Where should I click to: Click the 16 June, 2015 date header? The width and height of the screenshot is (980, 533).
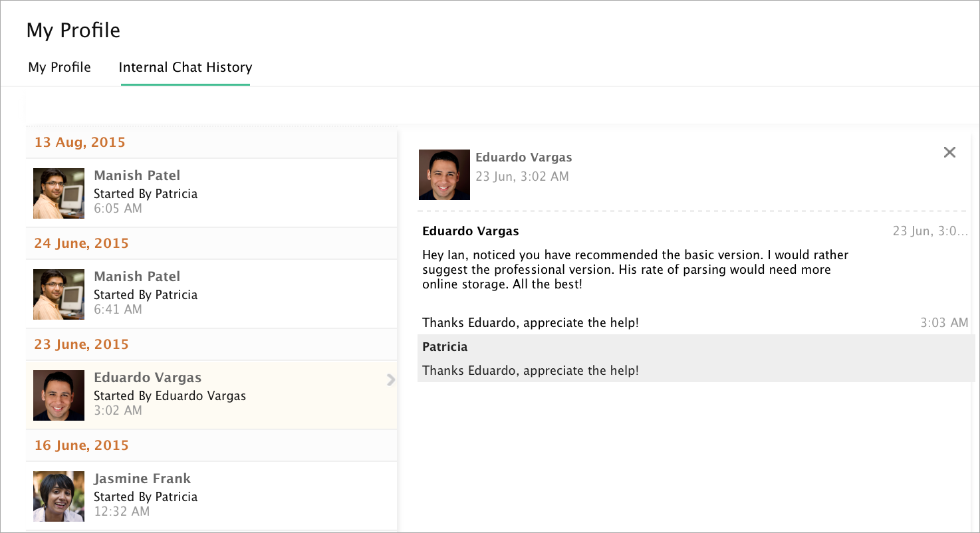click(81, 445)
